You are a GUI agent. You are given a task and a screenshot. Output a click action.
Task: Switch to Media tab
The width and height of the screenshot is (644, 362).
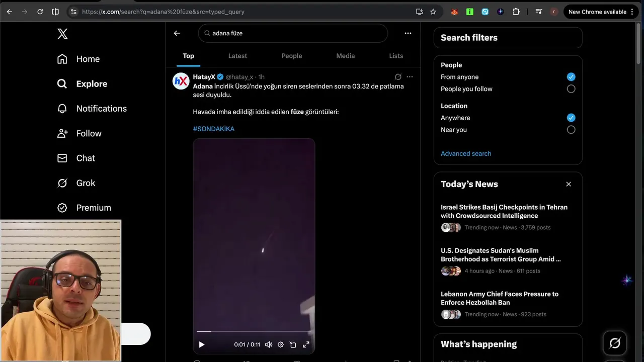(x=345, y=56)
